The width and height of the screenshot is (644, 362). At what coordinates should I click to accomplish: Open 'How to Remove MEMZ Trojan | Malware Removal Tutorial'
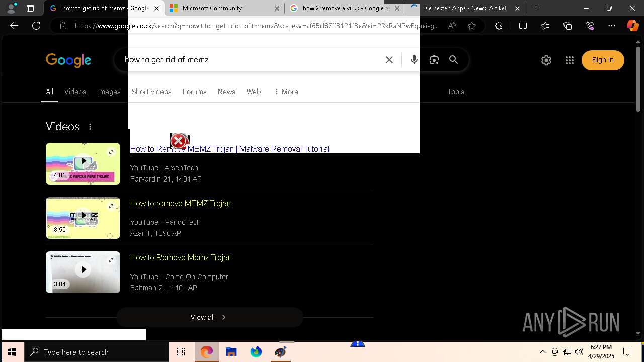point(229,149)
